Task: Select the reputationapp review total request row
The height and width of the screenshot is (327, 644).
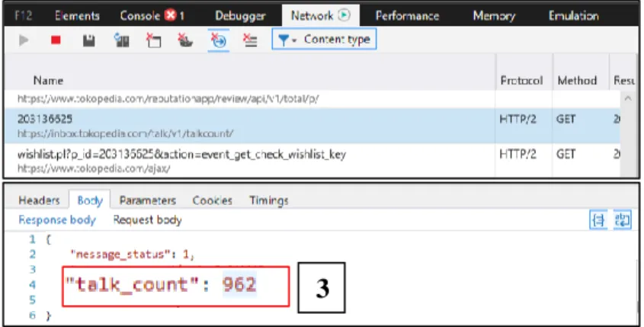Action: click(311, 99)
